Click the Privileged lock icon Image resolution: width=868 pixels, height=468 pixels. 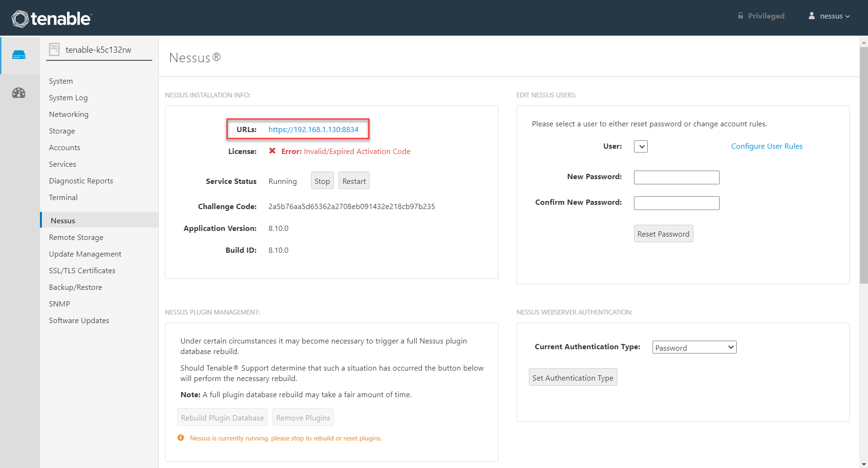741,16
